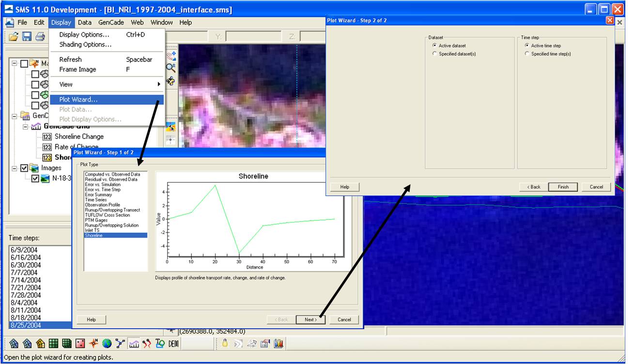This screenshot has height=364, width=635.
Task: Click the Print toolbar icon
Action: pyautogui.click(x=40, y=36)
